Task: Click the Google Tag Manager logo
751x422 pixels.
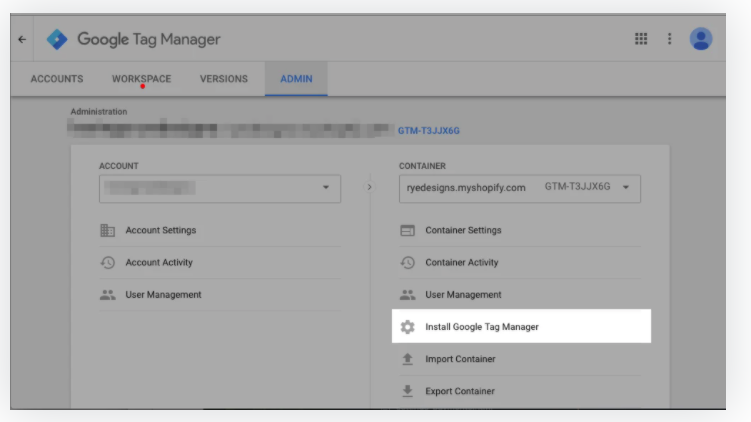Action: click(57, 39)
